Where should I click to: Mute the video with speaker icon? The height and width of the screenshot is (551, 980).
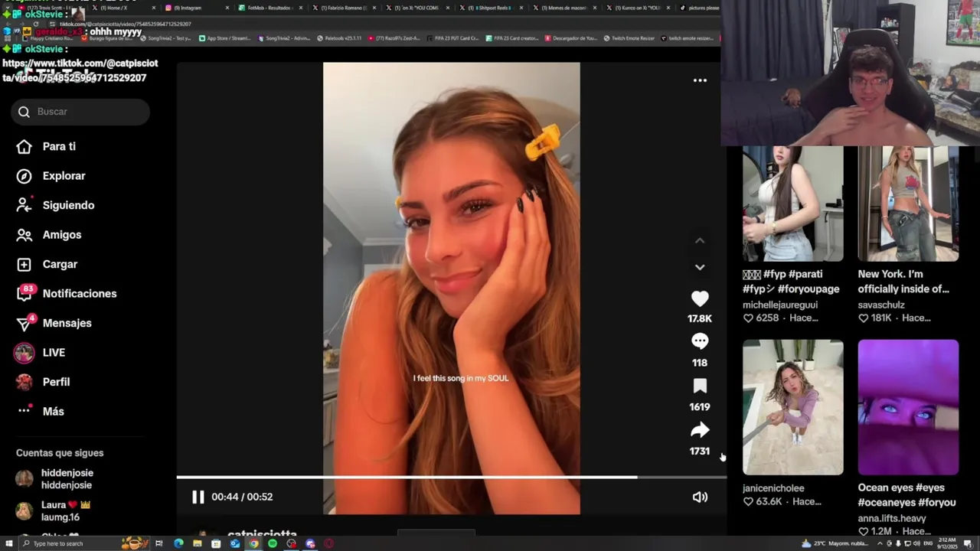[700, 497]
